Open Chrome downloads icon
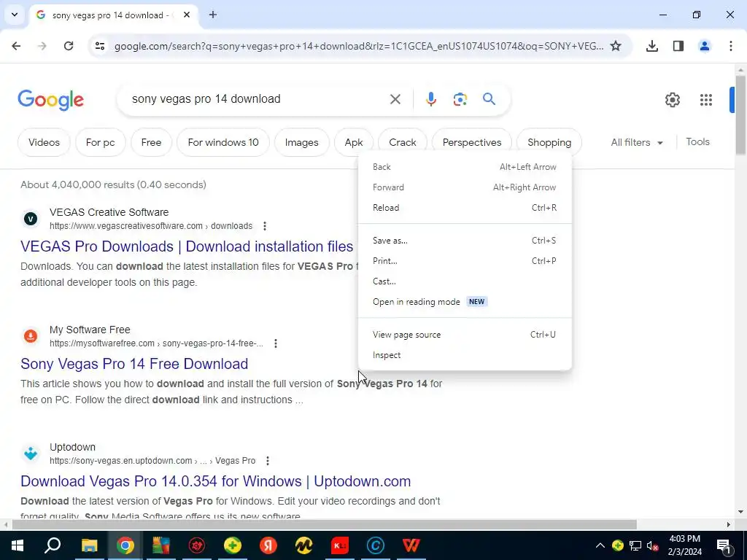The image size is (747, 560). (x=652, y=46)
